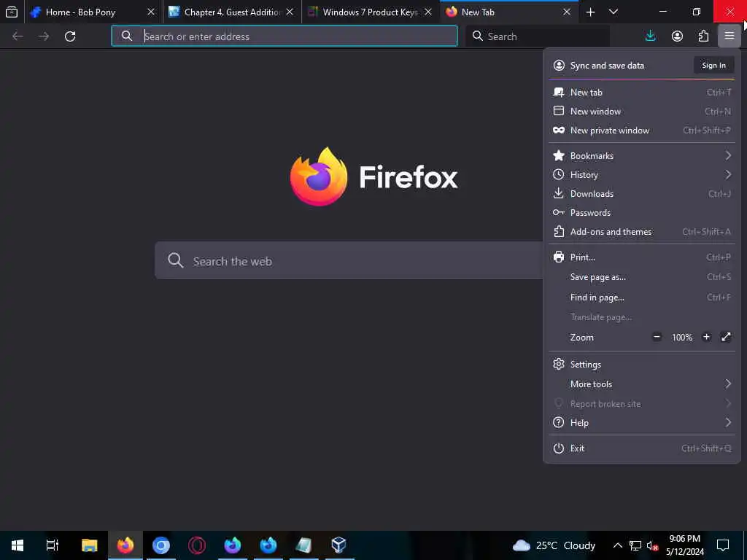Viewport: 747px width, 560px height.
Task: Open the Downloads toolbar icon
Action: (x=650, y=36)
